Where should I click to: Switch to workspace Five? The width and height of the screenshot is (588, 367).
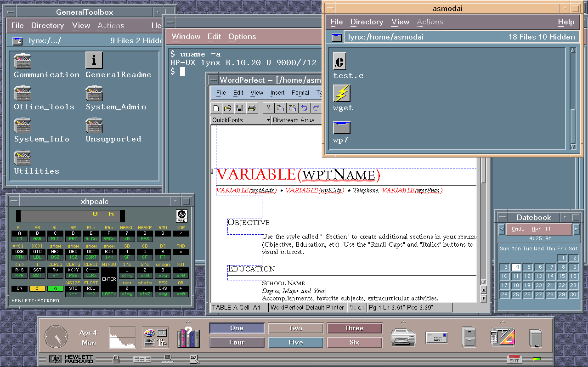(295, 342)
